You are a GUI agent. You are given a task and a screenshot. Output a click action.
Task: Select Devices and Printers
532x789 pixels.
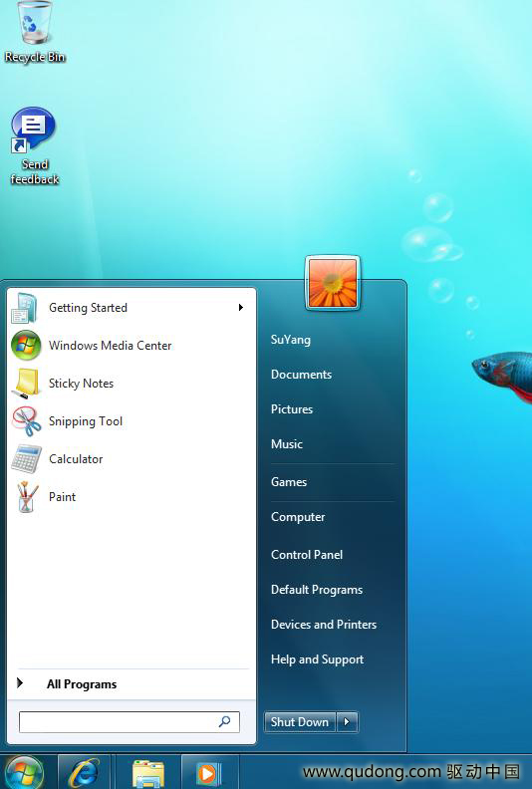324,625
